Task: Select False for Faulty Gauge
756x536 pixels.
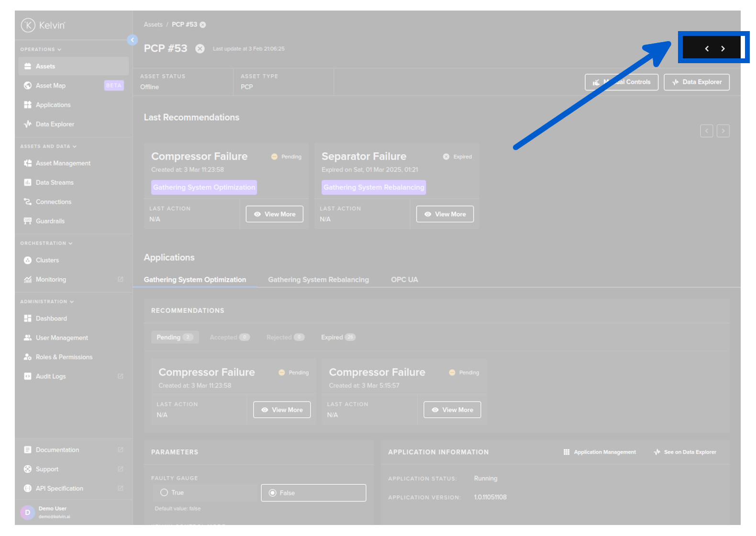Action: [x=273, y=493]
